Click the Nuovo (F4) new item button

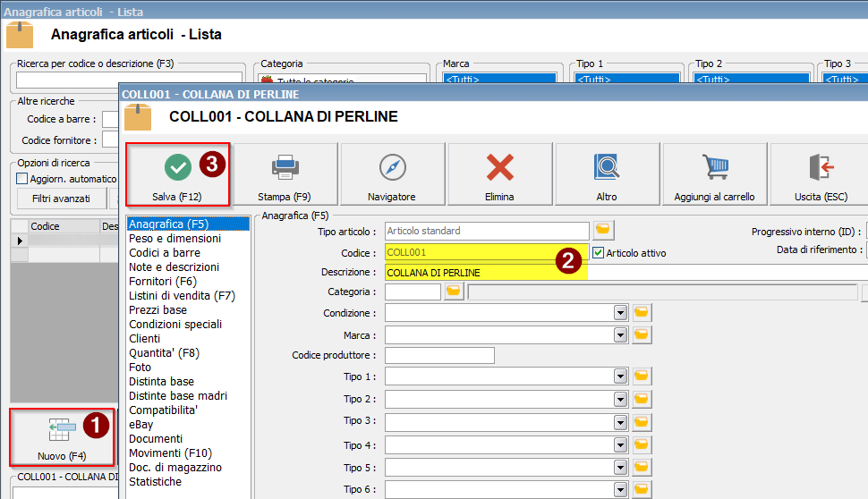[x=62, y=436]
